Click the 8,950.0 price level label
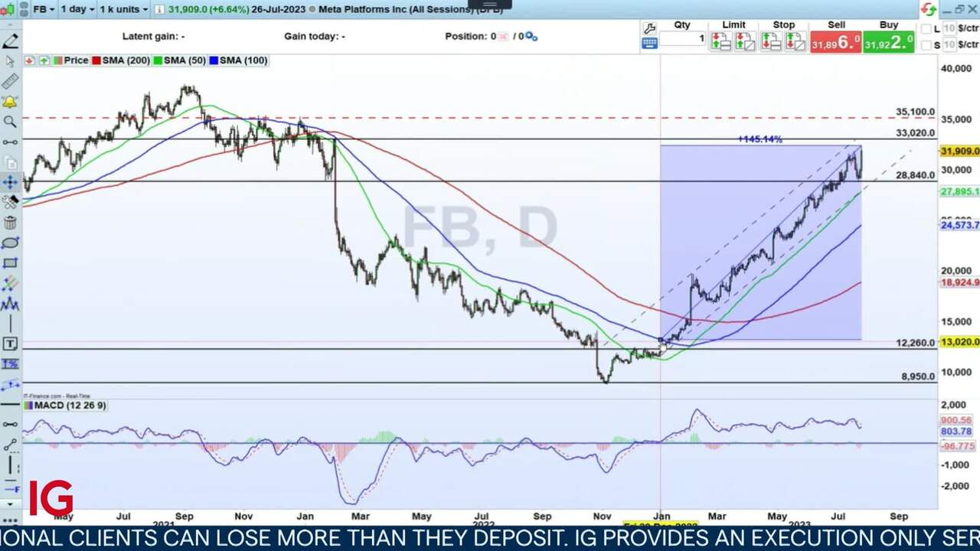 (x=918, y=377)
